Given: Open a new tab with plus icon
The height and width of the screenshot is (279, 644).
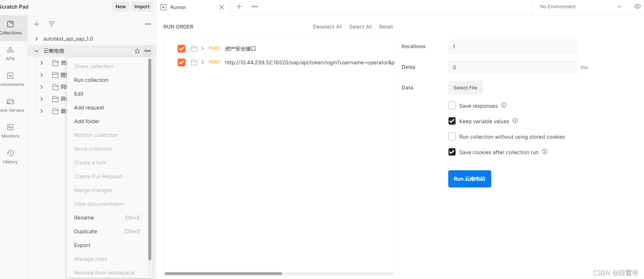Looking at the screenshot, I should click(x=239, y=7).
